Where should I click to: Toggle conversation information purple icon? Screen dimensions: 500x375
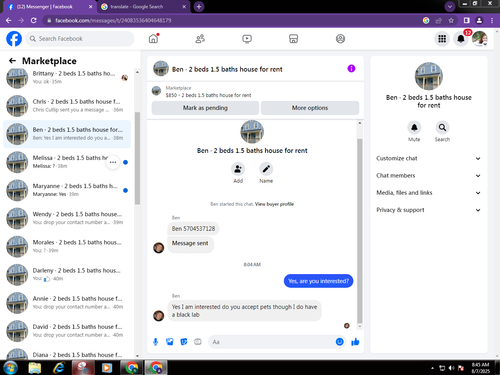(351, 69)
